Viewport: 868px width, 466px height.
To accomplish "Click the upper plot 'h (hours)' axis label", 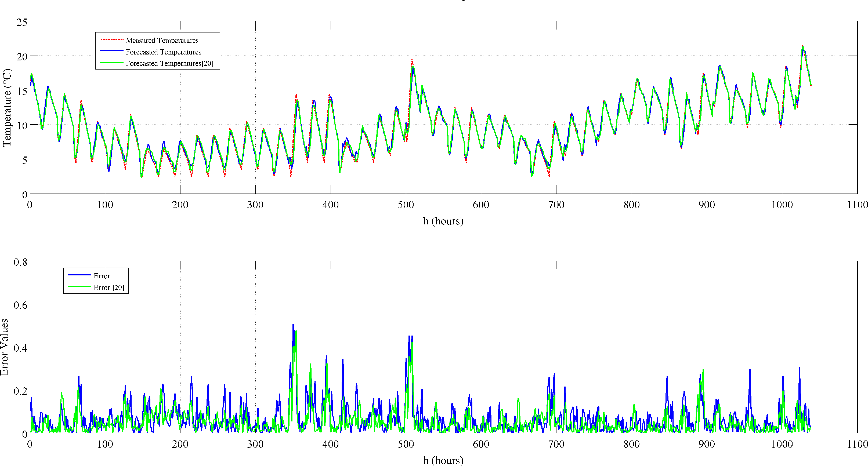I will (x=443, y=221).
